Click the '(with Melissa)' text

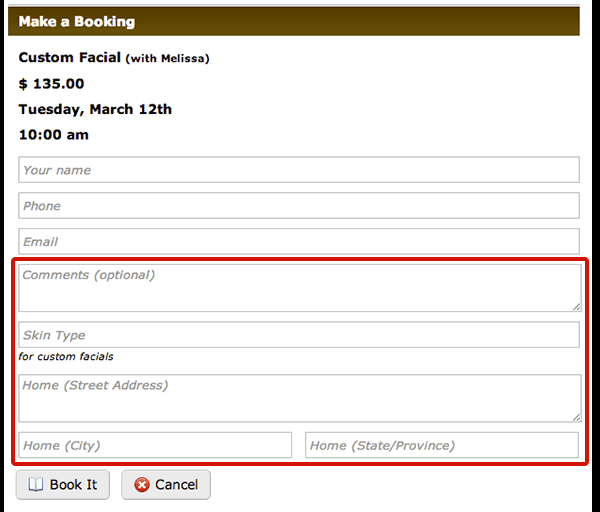[x=168, y=59]
